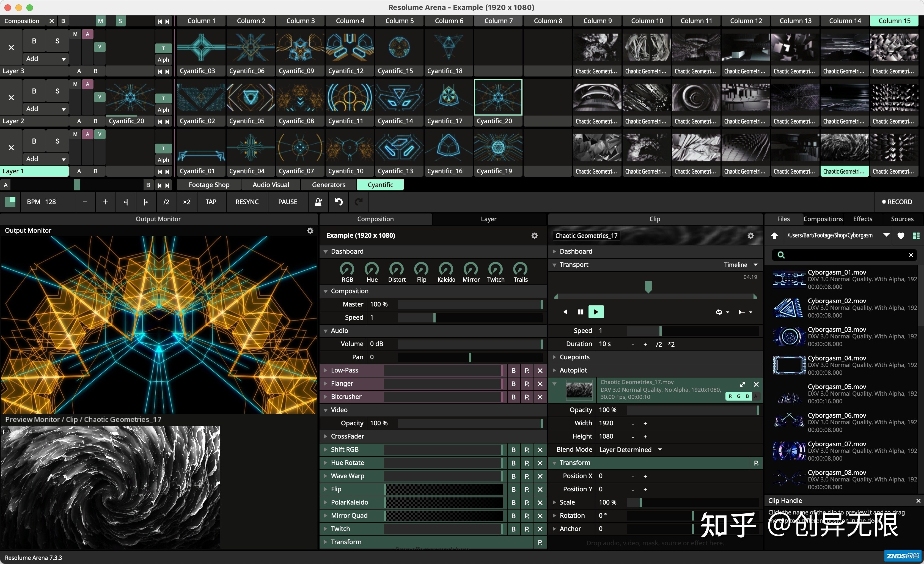Toggle the red R channel on clip source
The width and height of the screenshot is (924, 564).
pos(730,396)
